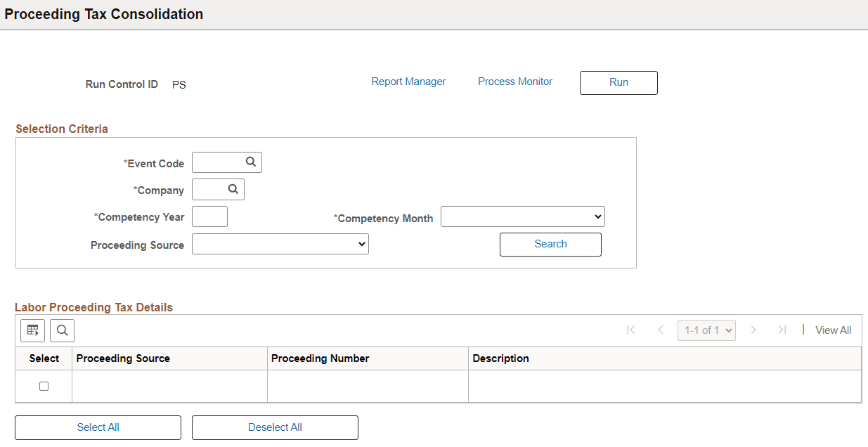This screenshot has width=868, height=447.
Task: Click the grid personalize icon in Labor Proceeding Tax Details
Action: pos(32,330)
